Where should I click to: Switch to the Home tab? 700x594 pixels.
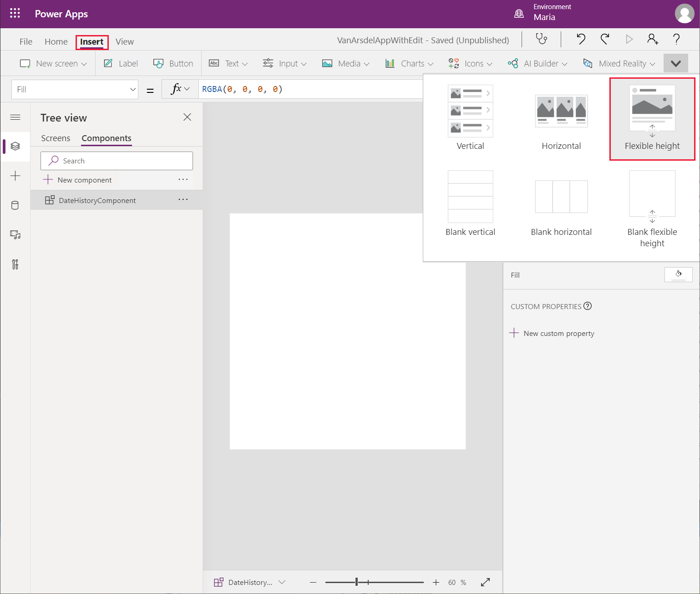coord(56,41)
